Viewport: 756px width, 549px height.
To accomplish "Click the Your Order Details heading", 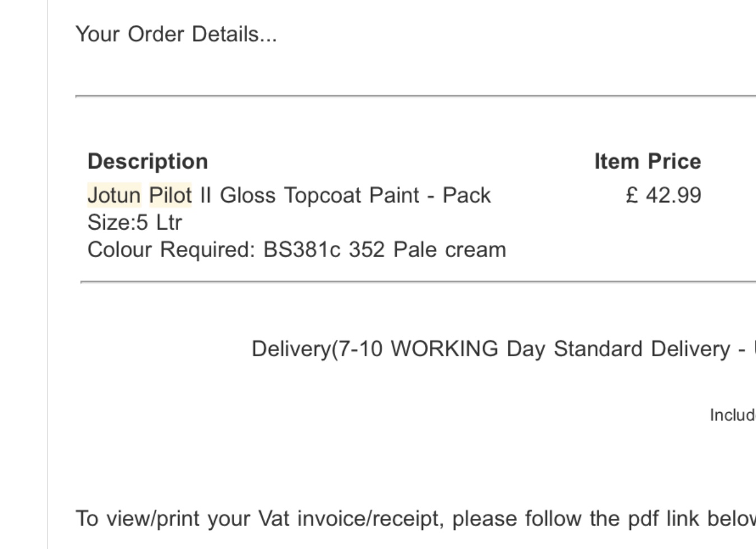I will coord(176,34).
